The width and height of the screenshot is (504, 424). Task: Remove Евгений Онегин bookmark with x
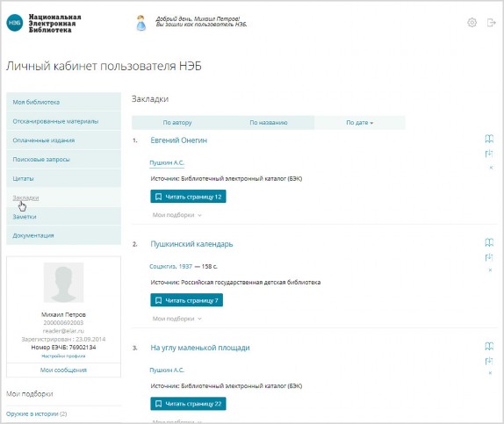491,167
